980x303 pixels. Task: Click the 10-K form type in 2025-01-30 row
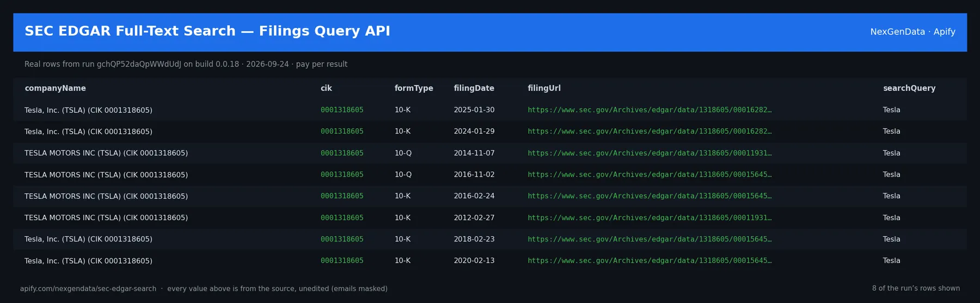403,110
